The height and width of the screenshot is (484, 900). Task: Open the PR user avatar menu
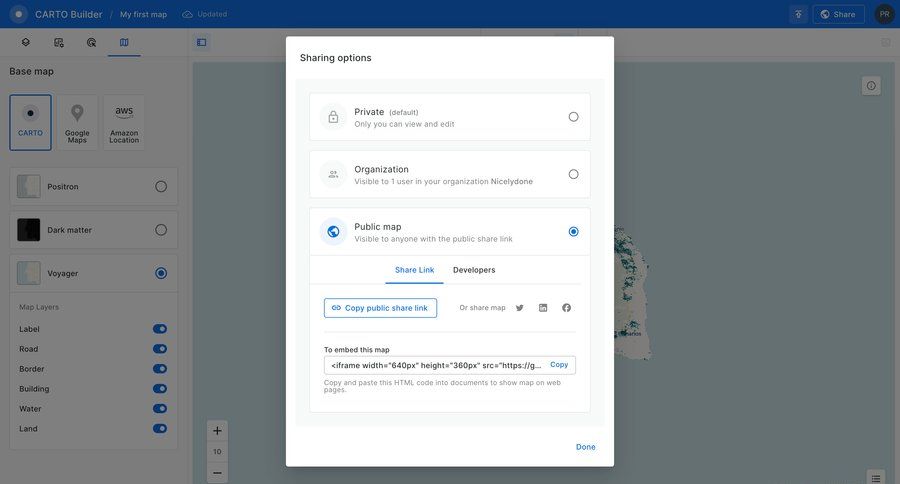tap(885, 14)
